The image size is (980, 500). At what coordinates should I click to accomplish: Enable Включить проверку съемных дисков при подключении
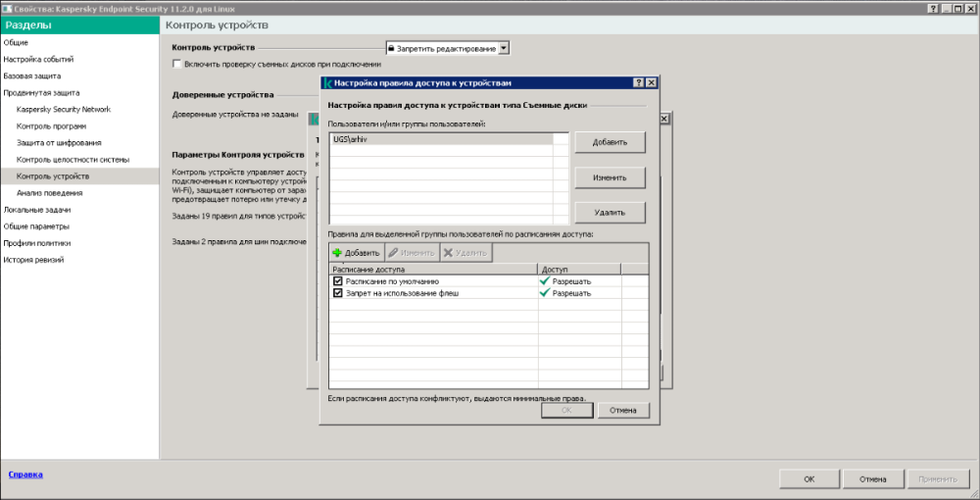click(x=176, y=64)
